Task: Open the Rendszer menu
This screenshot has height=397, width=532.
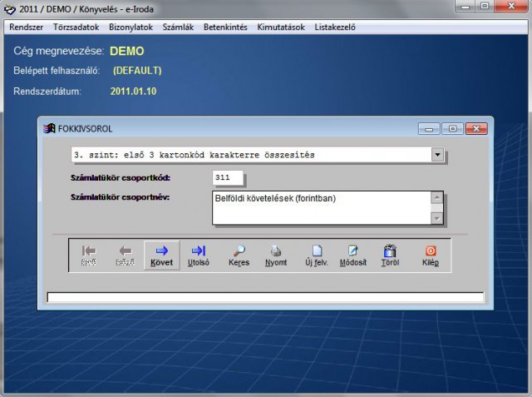Action: pyautogui.click(x=26, y=27)
